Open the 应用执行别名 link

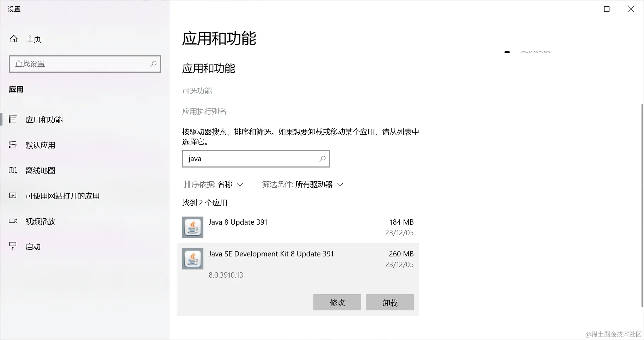[x=204, y=111]
